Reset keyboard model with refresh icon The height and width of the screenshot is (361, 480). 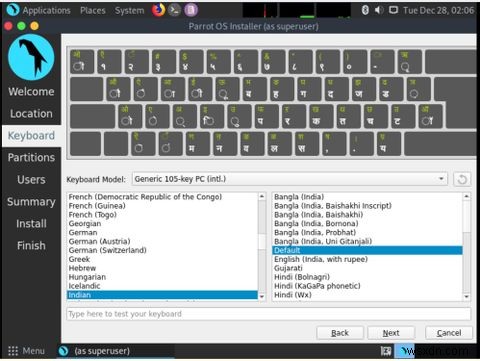(462, 179)
